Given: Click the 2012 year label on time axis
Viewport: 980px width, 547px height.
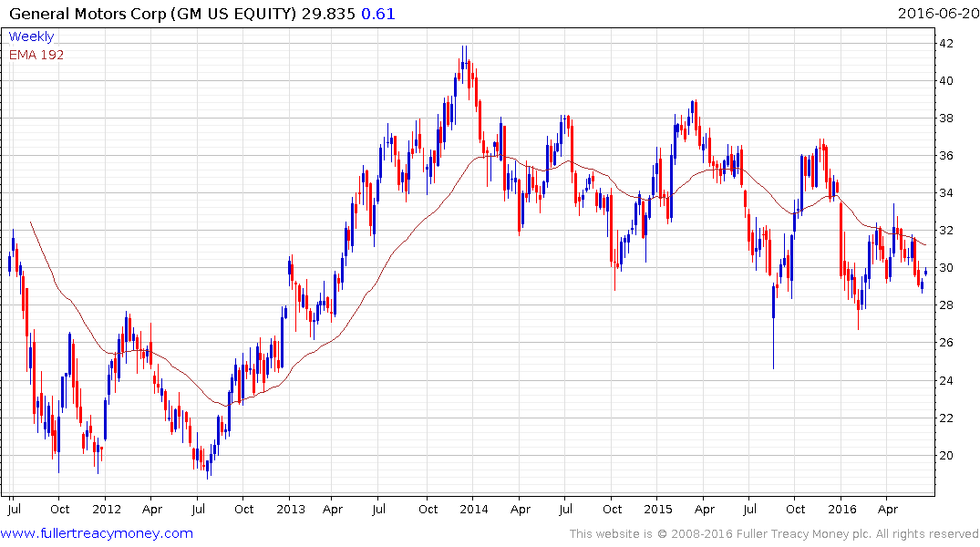Looking at the screenshot, I should tap(107, 509).
